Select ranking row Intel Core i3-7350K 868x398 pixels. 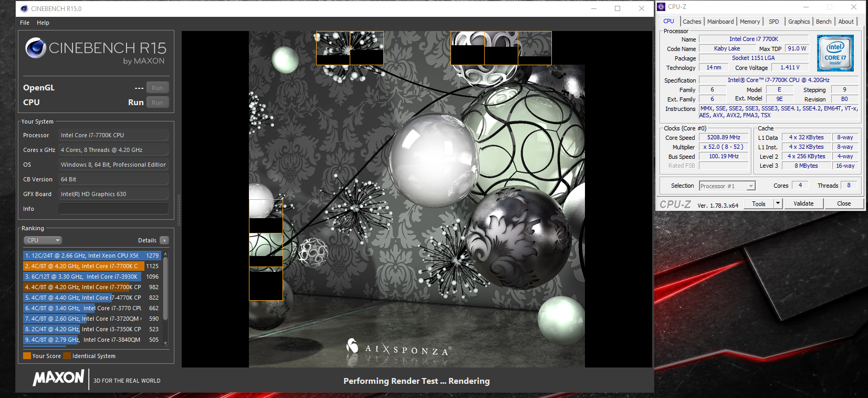[x=92, y=329]
